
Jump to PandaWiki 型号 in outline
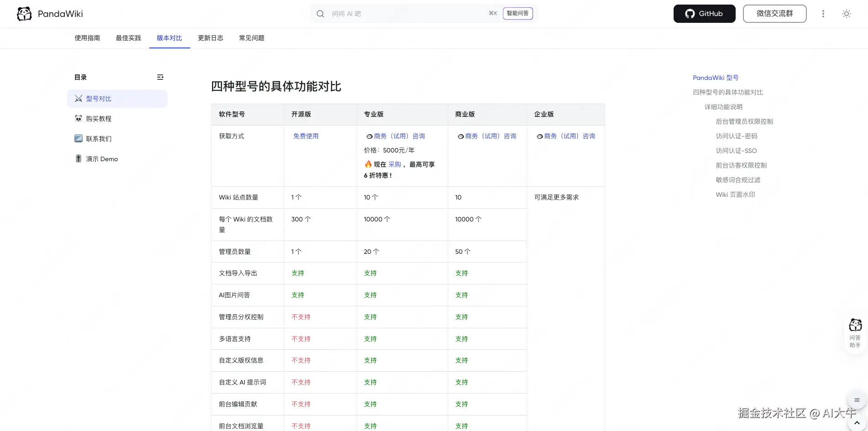[716, 78]
